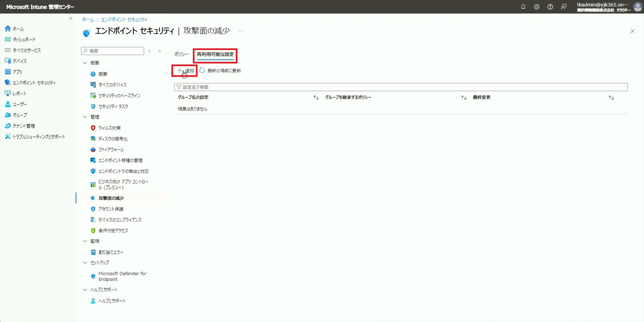This screenshot has height=322, width=644.
Task: Click ファイアウォール icon
Action: pos(93,149)
